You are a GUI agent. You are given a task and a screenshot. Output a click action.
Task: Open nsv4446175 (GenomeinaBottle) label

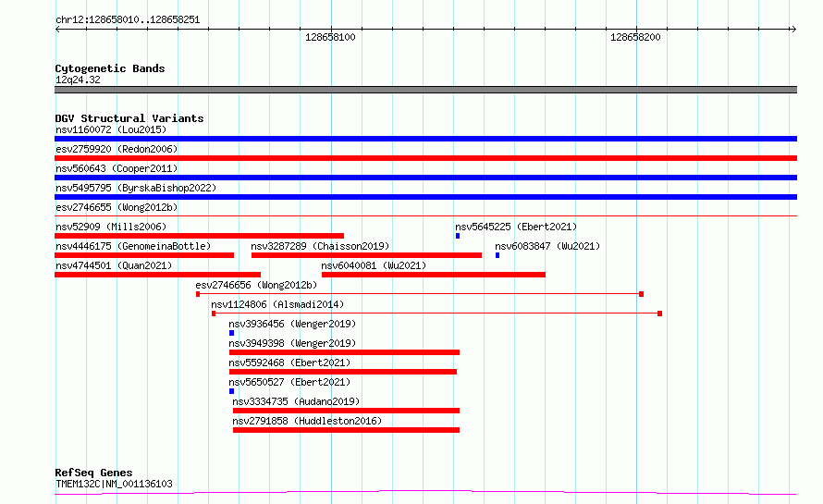[133, 246]
